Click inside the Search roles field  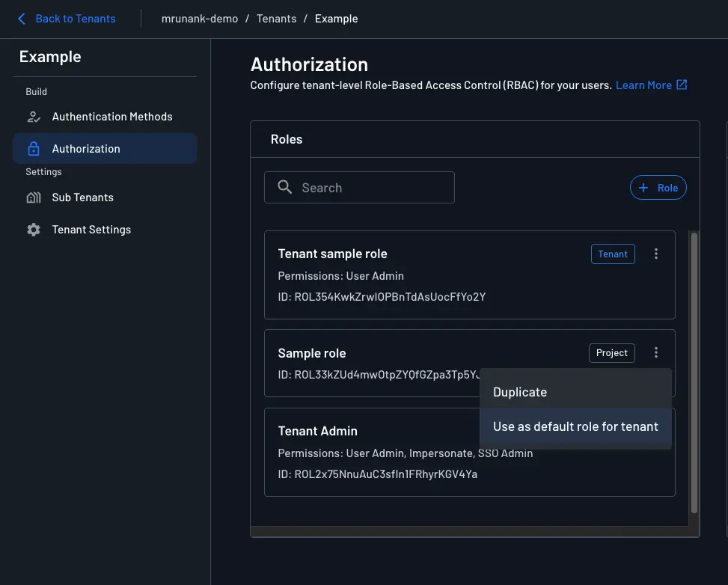tap(359, 187)
